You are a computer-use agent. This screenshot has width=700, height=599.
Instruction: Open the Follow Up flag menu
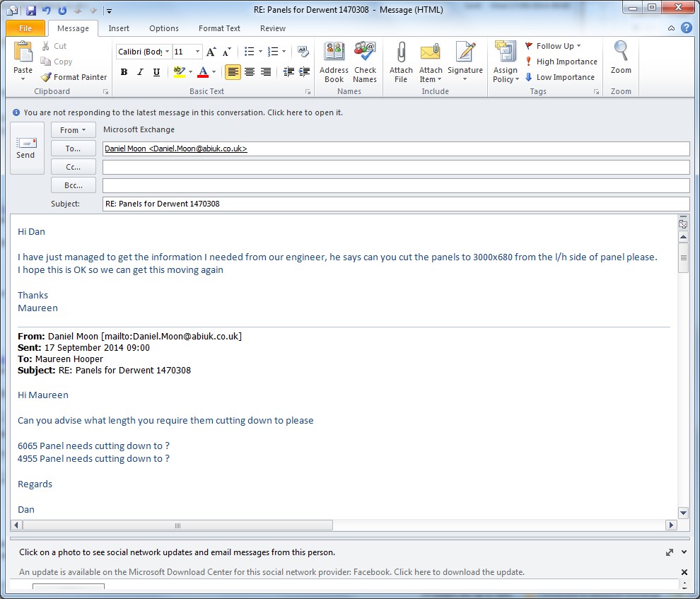tap(554, 46)
